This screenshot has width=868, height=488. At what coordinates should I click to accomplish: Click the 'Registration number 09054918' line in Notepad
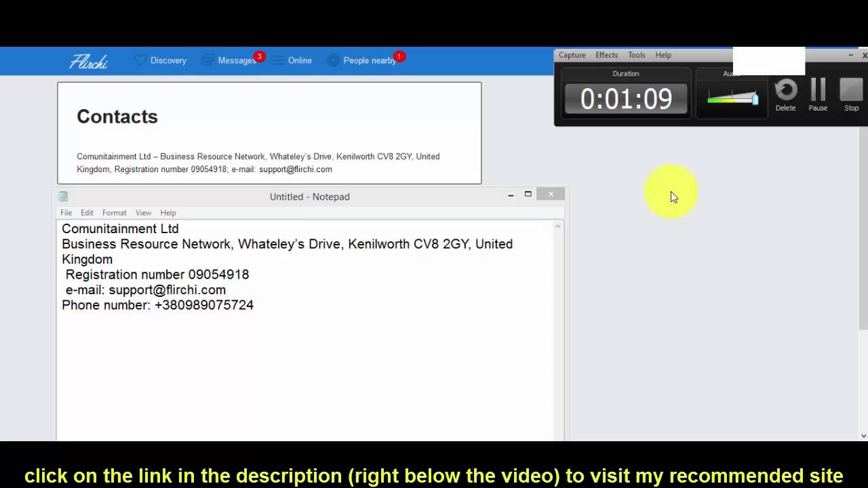click(157, 274)
